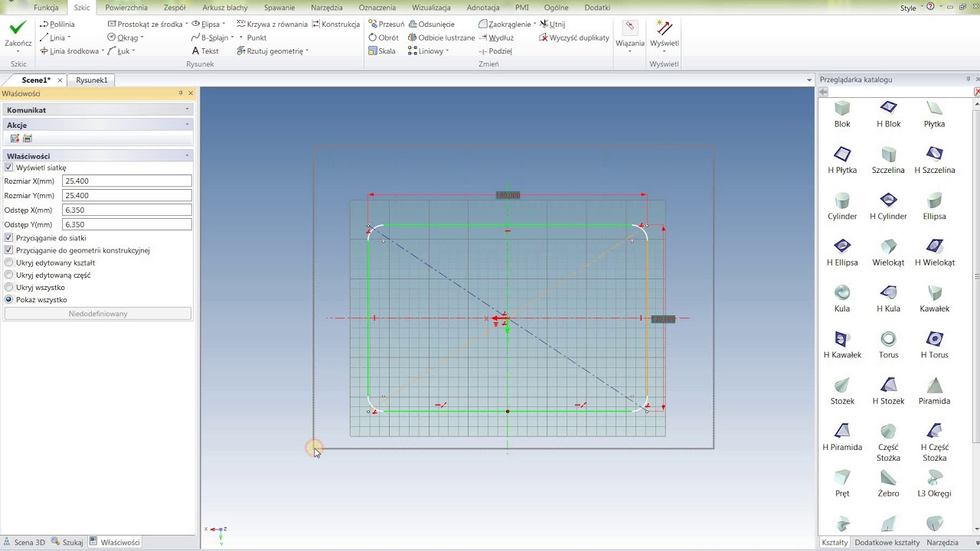Image resolution: width=980 pixels, height=551 pixels.
Task: Open the Zaokrąglenie dropdown
Action: coord(534,24)
